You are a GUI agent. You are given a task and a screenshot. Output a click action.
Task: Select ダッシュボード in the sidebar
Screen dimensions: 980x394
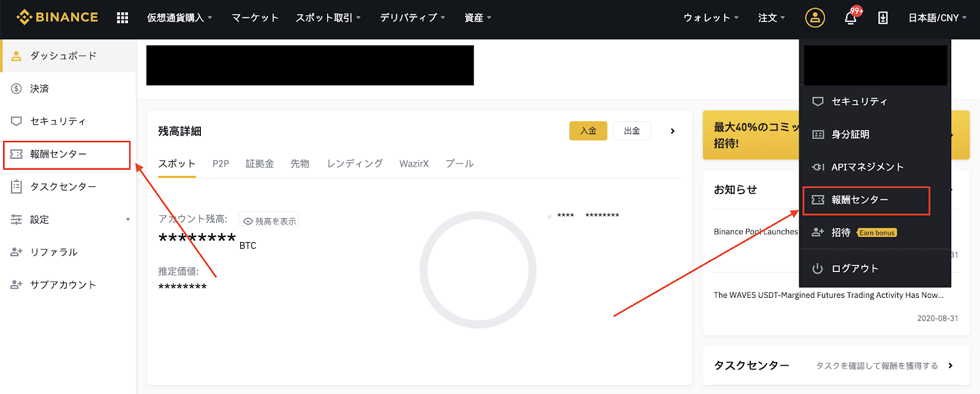tap(68, 56)
